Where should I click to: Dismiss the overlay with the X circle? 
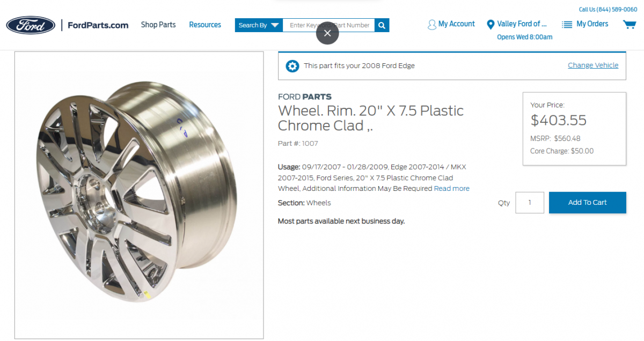click(327, 33)
